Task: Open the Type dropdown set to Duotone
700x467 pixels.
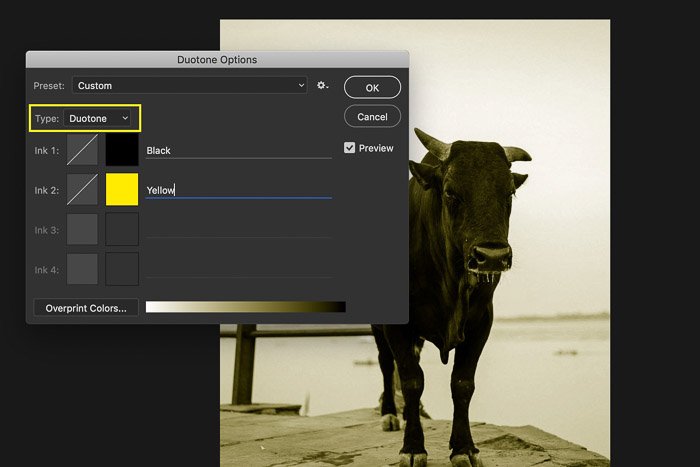Action: [99, 119]
